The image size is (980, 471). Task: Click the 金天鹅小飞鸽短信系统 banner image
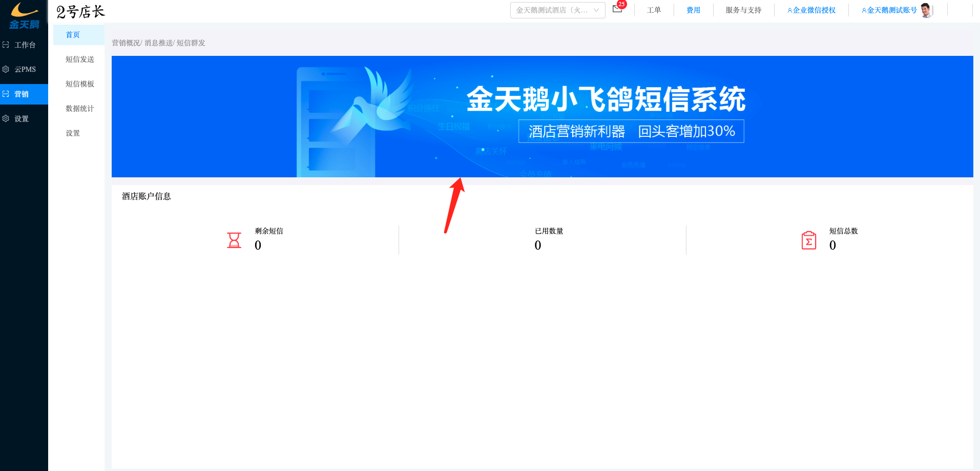tap(542, 116)
